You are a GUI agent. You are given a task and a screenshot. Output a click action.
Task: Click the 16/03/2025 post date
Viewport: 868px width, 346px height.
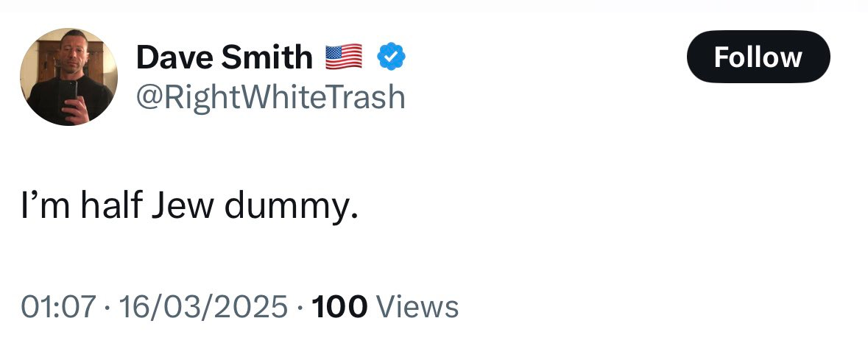coord(203,306)
